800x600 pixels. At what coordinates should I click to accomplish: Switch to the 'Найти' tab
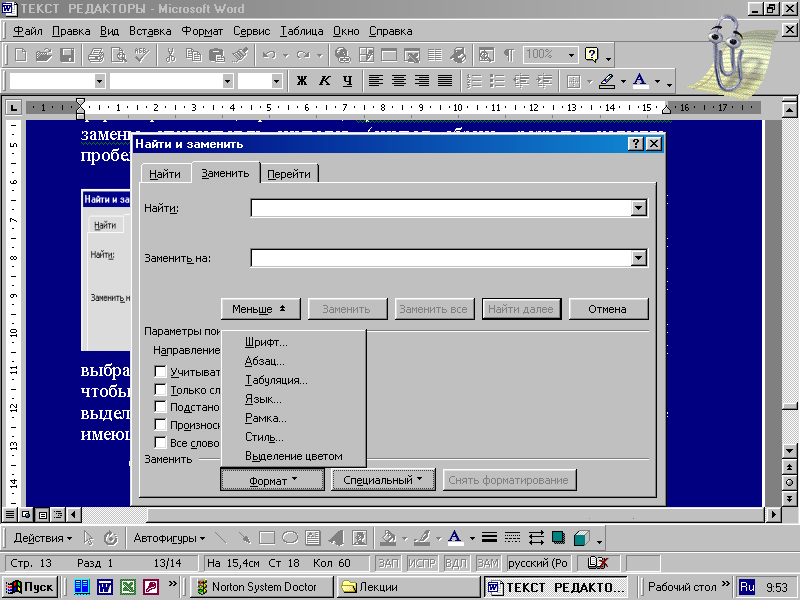165,174
